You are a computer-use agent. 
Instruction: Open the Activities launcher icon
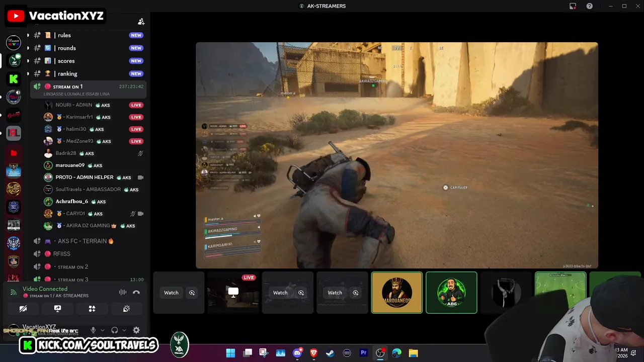(92, 309)
